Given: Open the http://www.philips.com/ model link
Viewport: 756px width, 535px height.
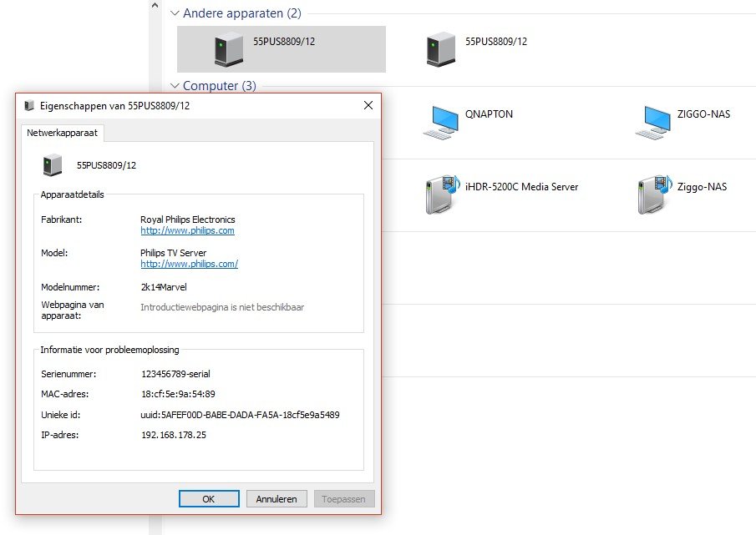Looking at the screenshot, I should coord(189,264).
